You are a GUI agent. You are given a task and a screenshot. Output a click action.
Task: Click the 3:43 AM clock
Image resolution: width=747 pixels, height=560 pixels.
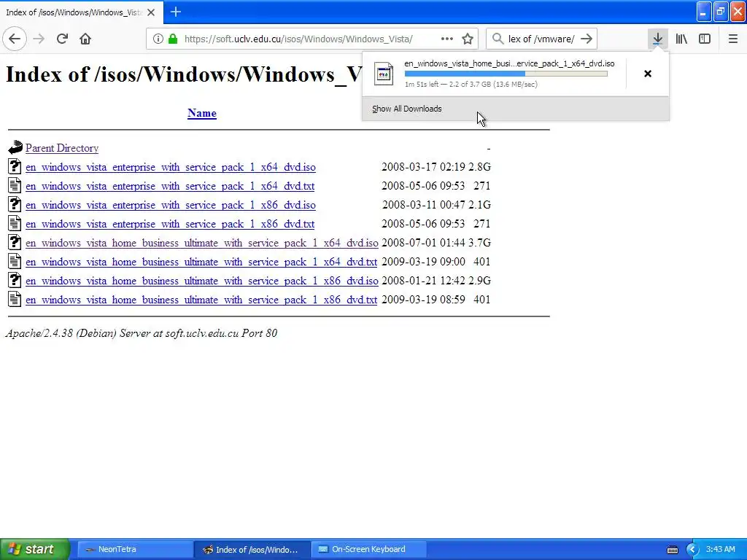(720, 549)
